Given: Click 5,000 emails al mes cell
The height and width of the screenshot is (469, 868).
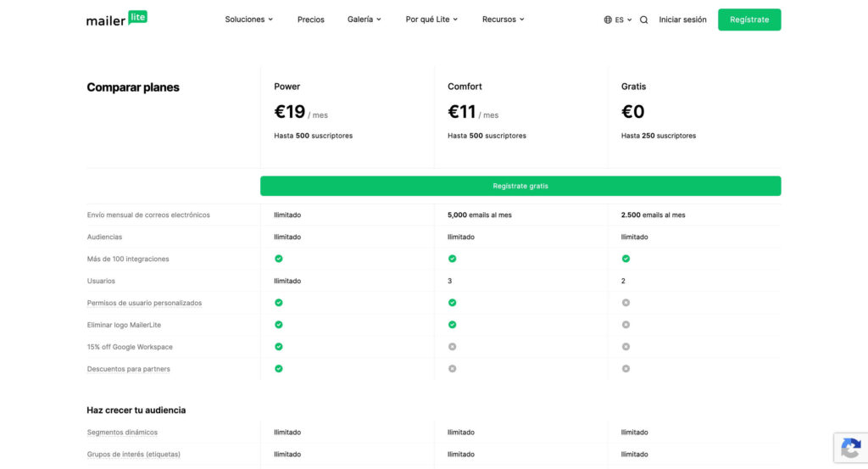Looking at the screenshot, I should pos(480,215).
